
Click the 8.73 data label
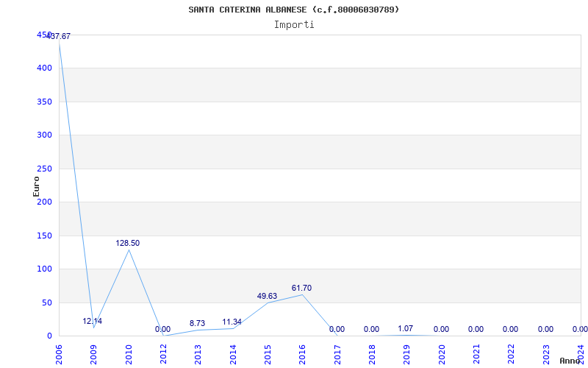click(x=197, y=323)
